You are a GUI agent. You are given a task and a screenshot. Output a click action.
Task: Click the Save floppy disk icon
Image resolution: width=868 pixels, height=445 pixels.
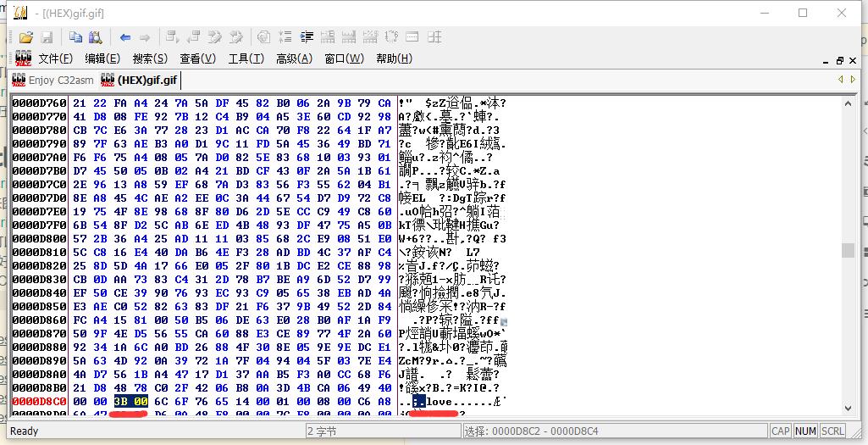click(47, 37)
